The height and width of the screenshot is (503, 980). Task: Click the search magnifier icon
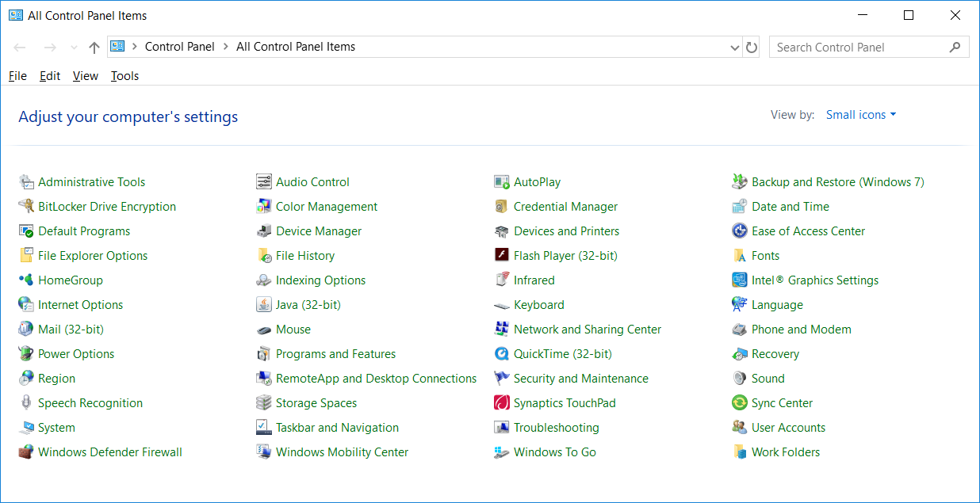[955, 48]
